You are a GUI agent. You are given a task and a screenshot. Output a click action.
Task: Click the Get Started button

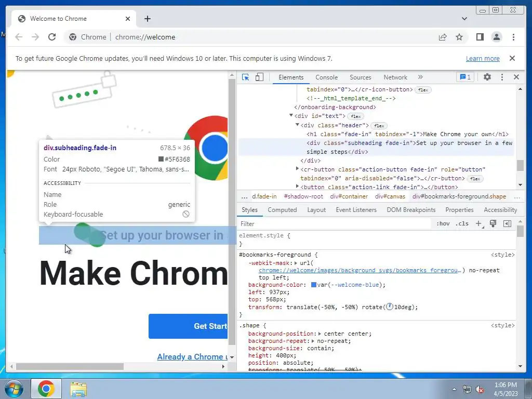pos(188,326)
